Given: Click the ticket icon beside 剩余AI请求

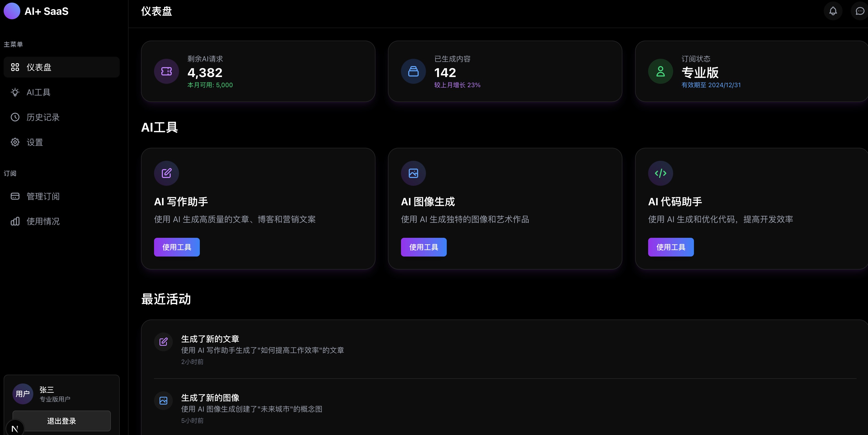Looking at the screenshot, I should click(167, 72).
